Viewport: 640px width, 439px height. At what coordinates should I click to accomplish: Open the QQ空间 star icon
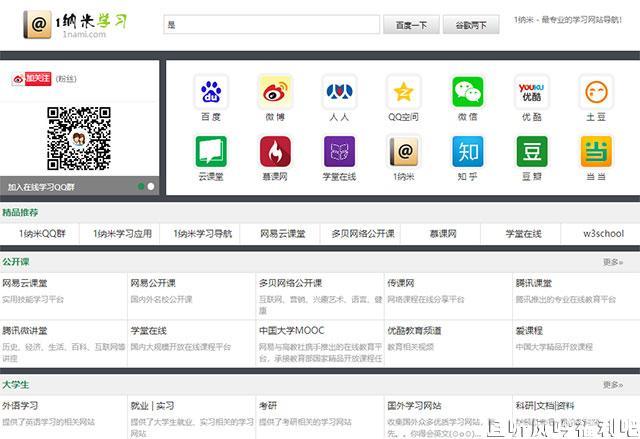(x=403, y=92)
